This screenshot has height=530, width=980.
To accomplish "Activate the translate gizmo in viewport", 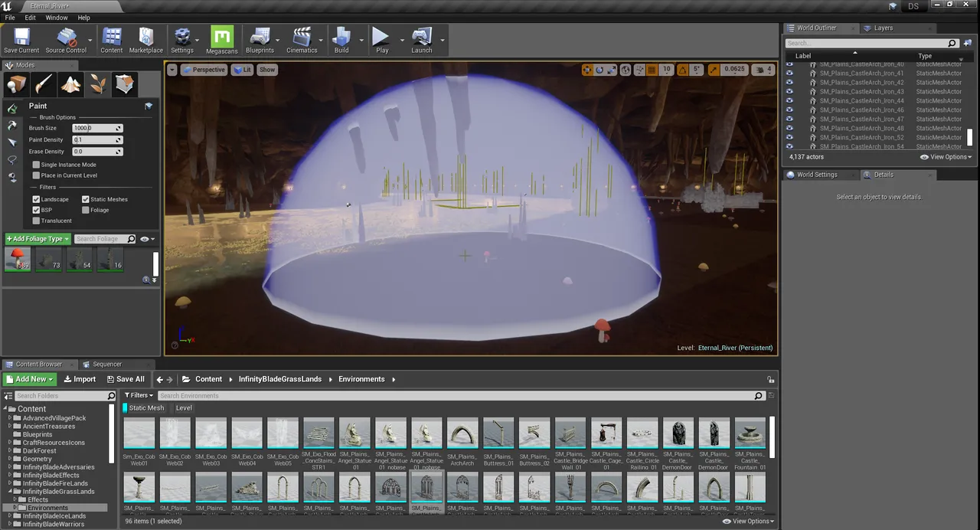I will (x=587, y=70).
